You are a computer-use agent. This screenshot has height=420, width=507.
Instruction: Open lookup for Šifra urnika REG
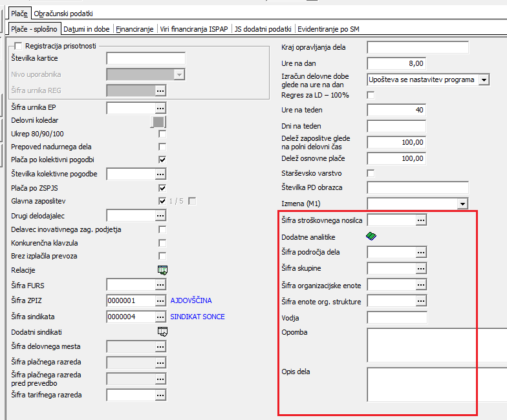160,90
